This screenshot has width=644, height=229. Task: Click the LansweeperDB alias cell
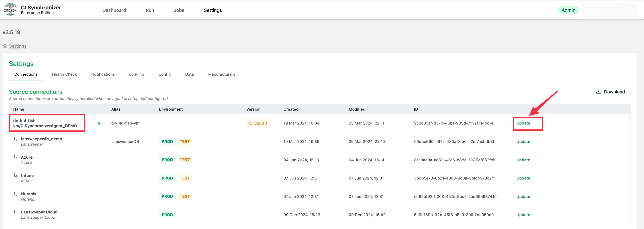[125, 142]
